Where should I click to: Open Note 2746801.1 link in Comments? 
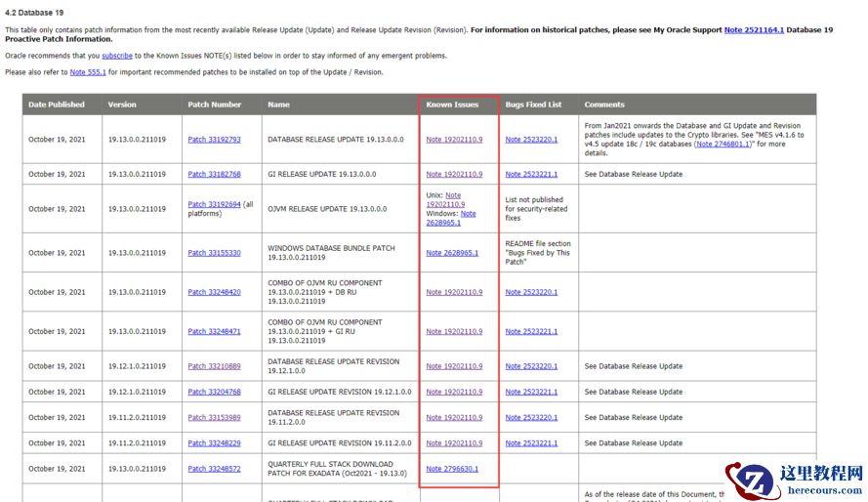coord(723,144)
